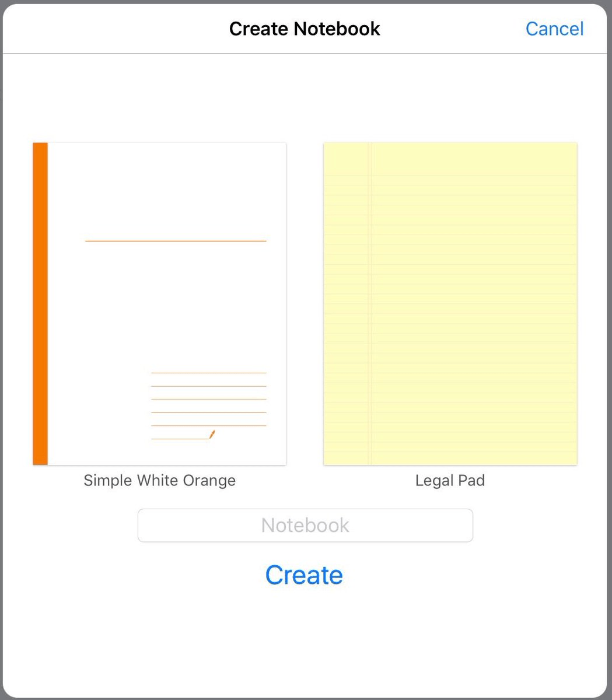Select the Legal Pad notebook template
612x700 pixels.
point(450,303)
